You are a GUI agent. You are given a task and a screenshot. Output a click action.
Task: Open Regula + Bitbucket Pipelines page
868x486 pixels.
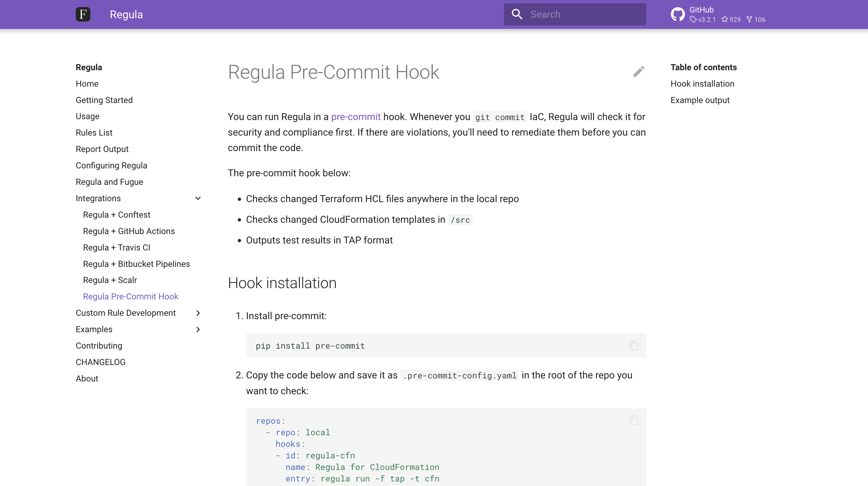click(137, 264)
